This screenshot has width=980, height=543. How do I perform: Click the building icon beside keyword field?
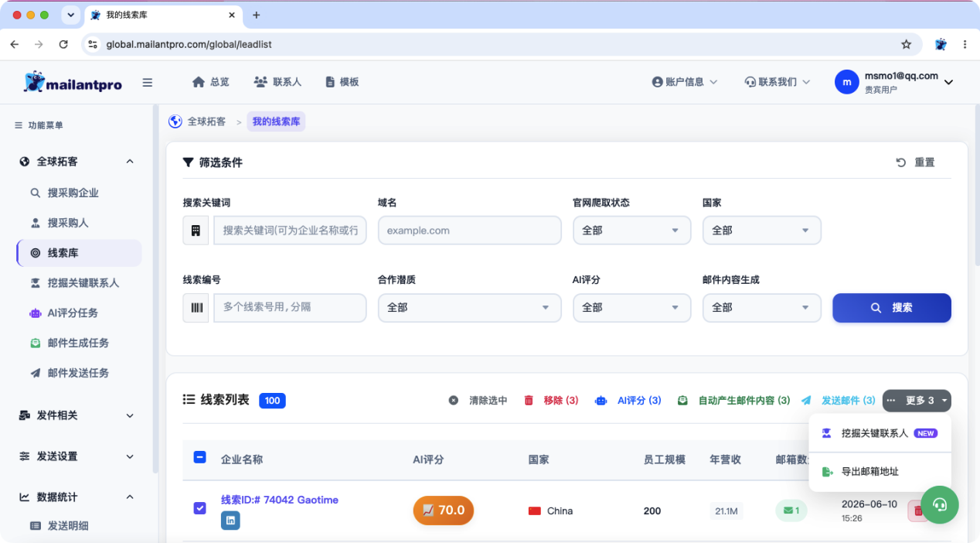196,231
